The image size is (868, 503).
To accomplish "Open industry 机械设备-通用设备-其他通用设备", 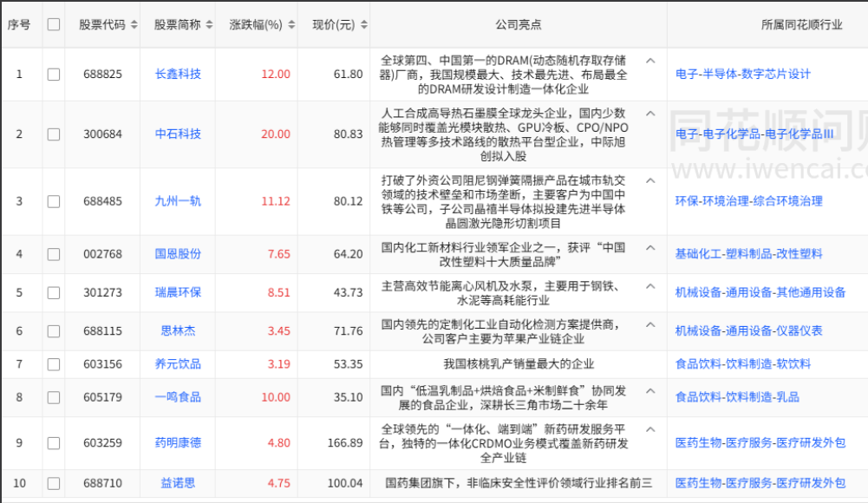I will point(760,293).
